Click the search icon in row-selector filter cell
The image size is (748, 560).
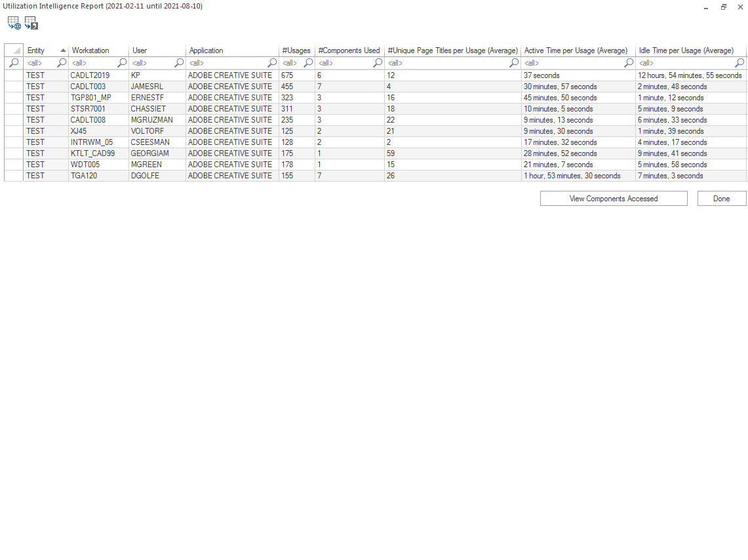tap(14, 63)
